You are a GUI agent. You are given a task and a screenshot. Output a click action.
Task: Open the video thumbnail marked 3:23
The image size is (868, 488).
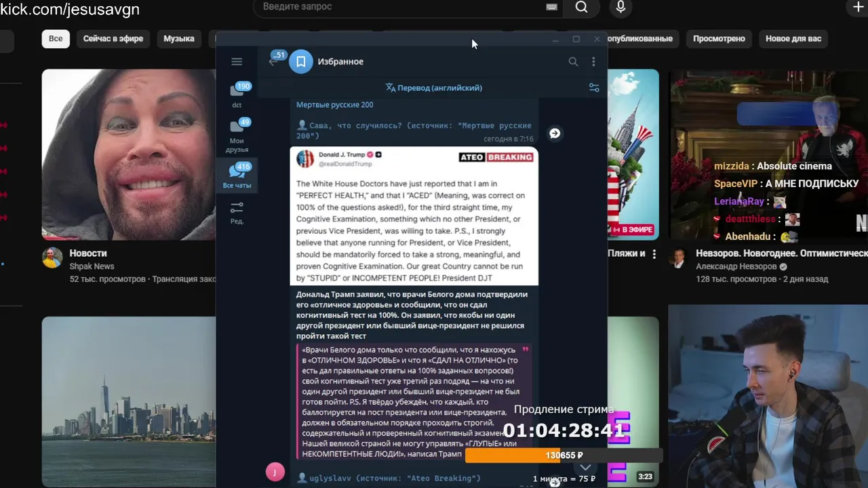pos(633,401)
